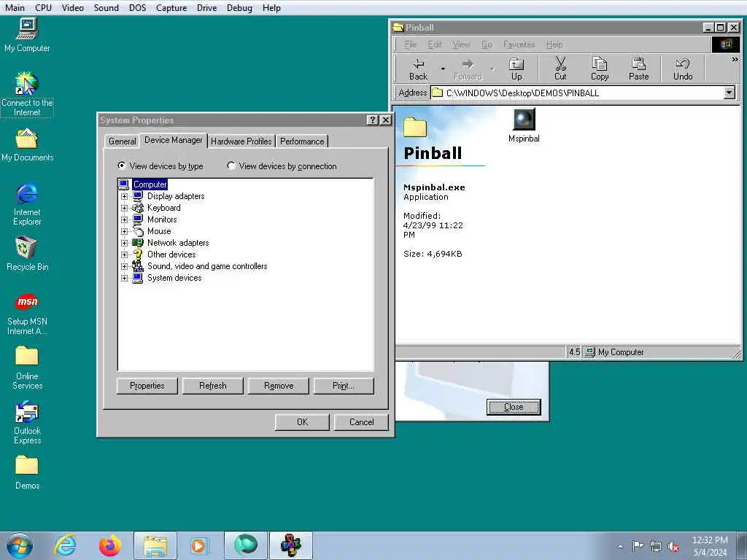The width and height of the screenshot is (747, 560).
Task: Click the System Properties help question button
Action: pos(373,120)
